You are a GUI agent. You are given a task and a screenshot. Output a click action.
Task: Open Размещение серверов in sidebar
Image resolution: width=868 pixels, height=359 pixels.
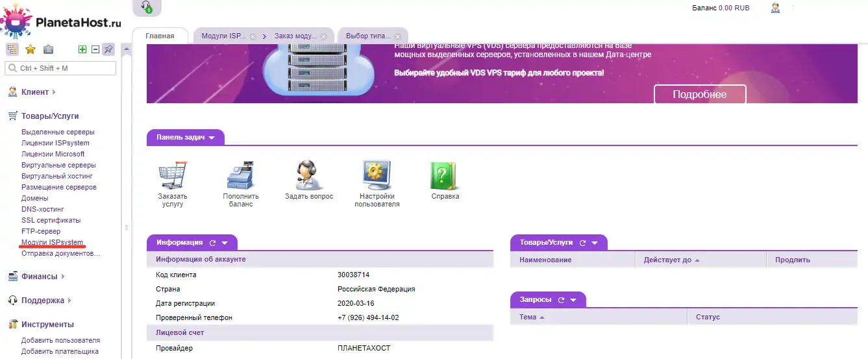point(58,187)
